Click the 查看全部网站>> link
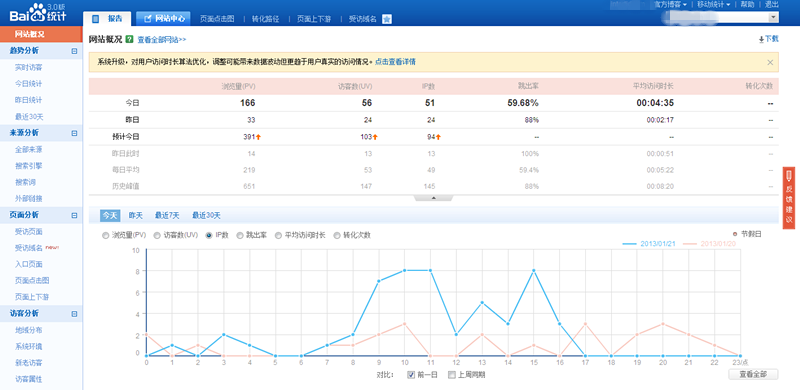 [162, 39]
